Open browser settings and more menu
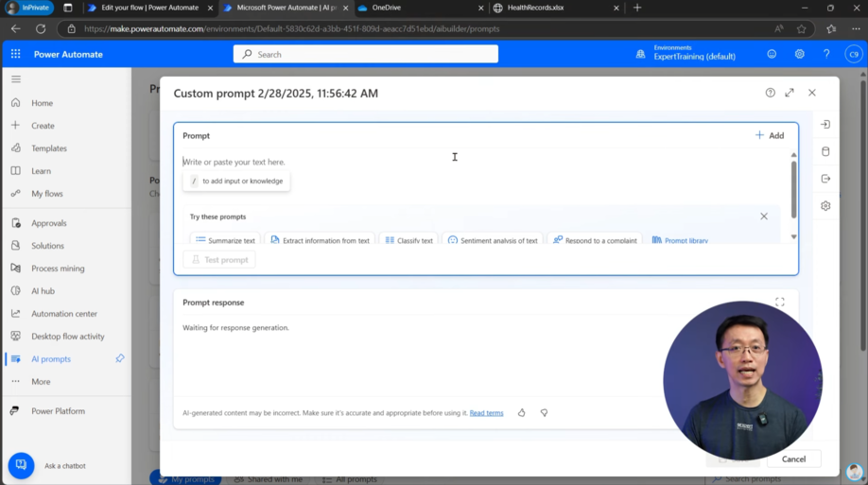This screenshot has width=868, height=485. [x=856, y=28]
